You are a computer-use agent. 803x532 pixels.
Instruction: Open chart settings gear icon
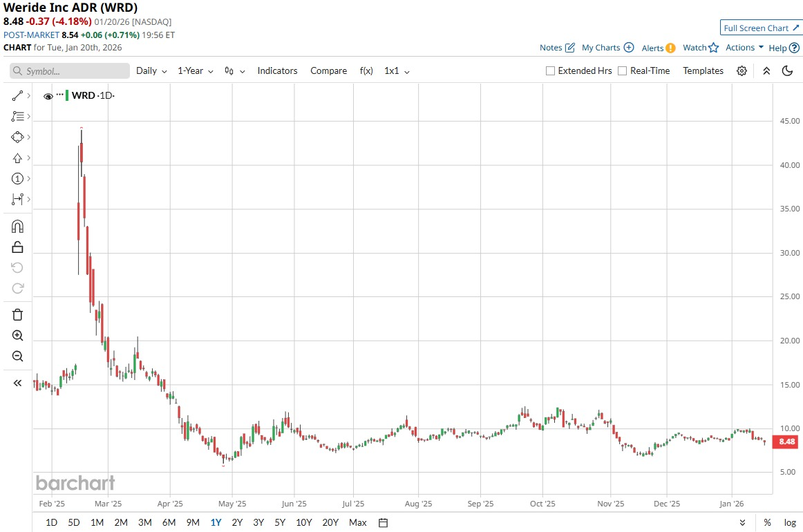(741, 71)
